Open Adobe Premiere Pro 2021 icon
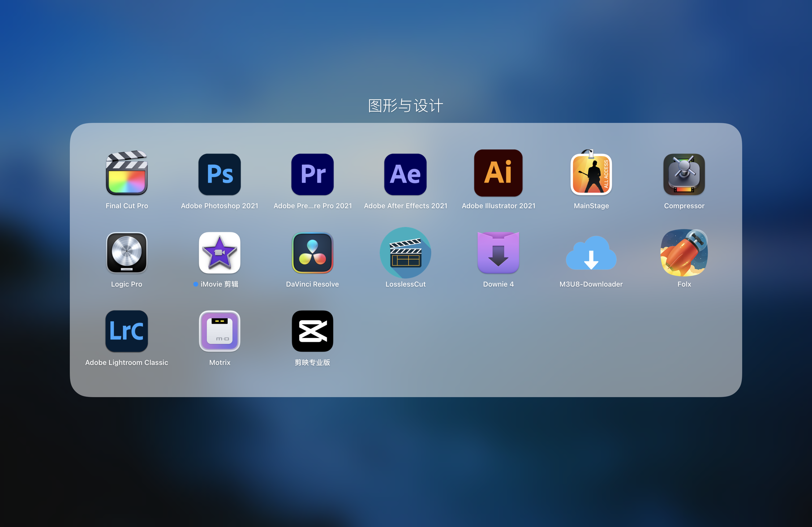The height and width of the screenshot is (527, 812). click(312, 174)
